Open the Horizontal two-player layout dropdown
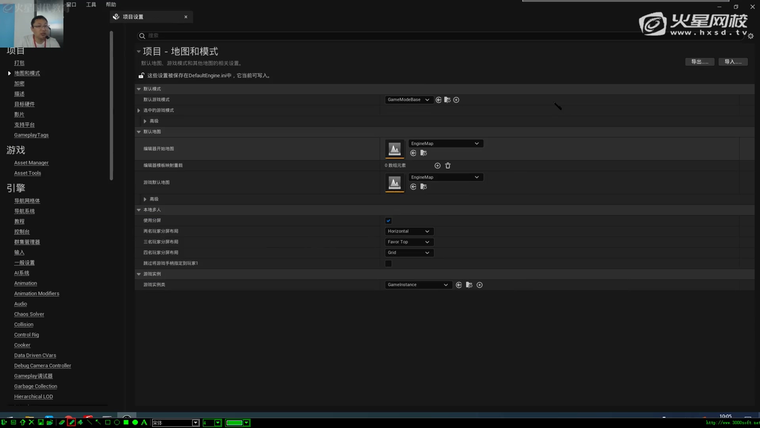 [x=409, y=231]
